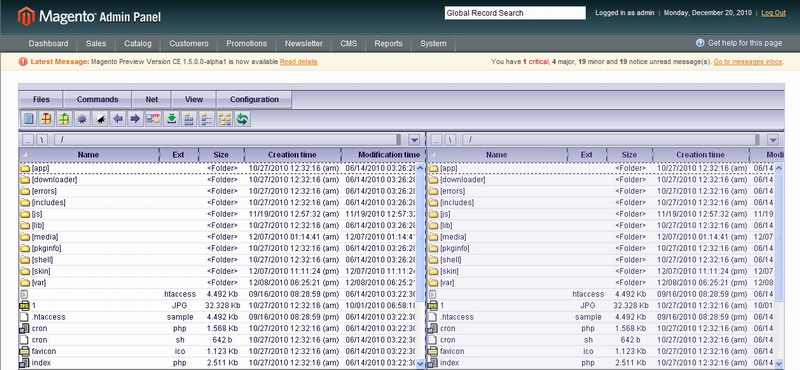Open the Reports navigation menu
800x370 pixels.
(x=388, y=43)
